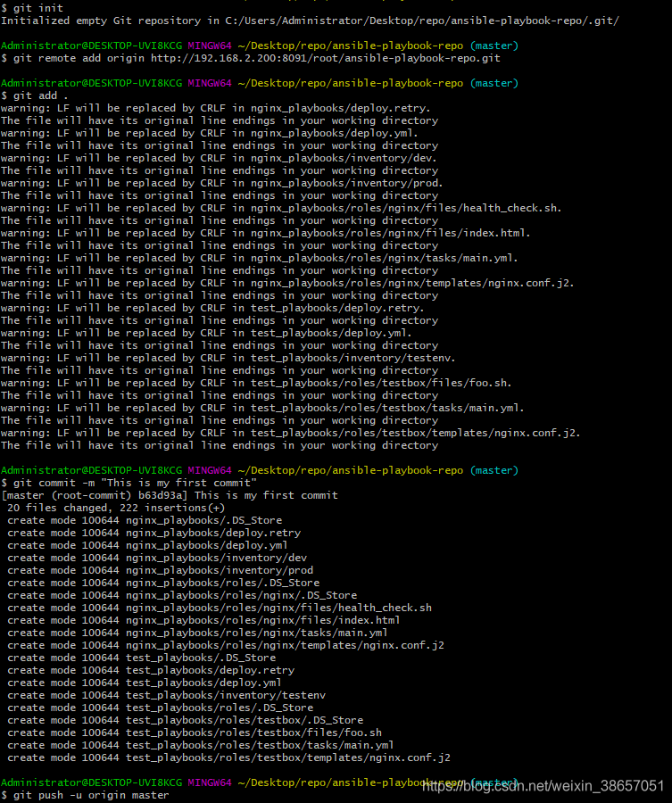Screen dimensions: 672x803
Task: Select create mode line for testbox/files/foo.sh
Action: [195, 733]
